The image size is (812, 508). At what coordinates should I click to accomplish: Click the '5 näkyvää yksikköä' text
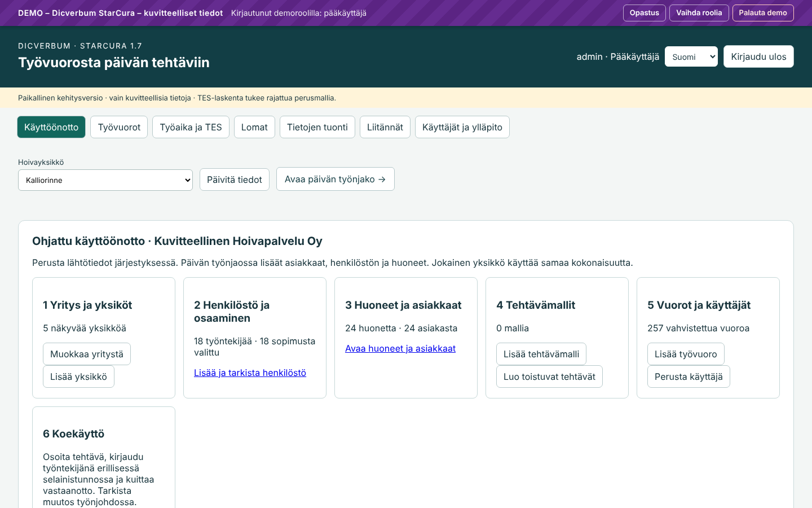85,328
